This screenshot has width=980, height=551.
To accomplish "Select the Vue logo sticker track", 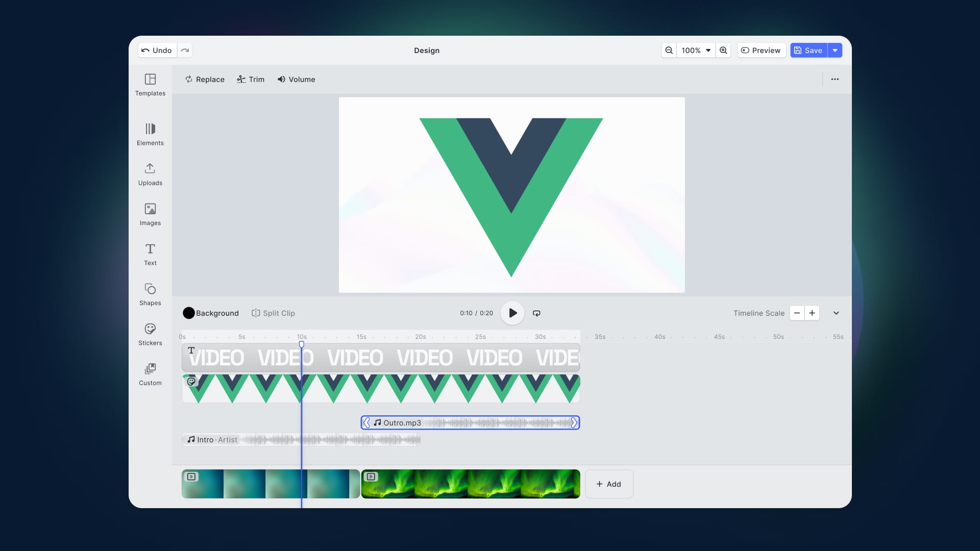I will click(381, 389).
